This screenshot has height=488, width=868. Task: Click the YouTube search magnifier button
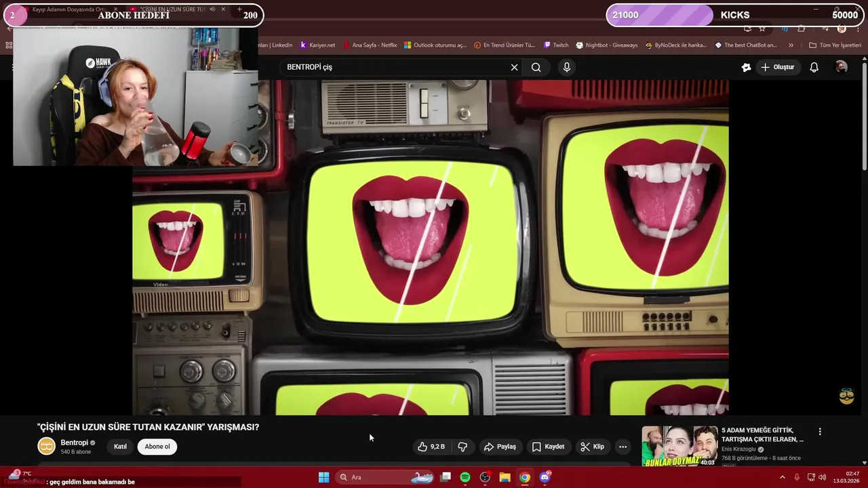click(x=536, y=67)
